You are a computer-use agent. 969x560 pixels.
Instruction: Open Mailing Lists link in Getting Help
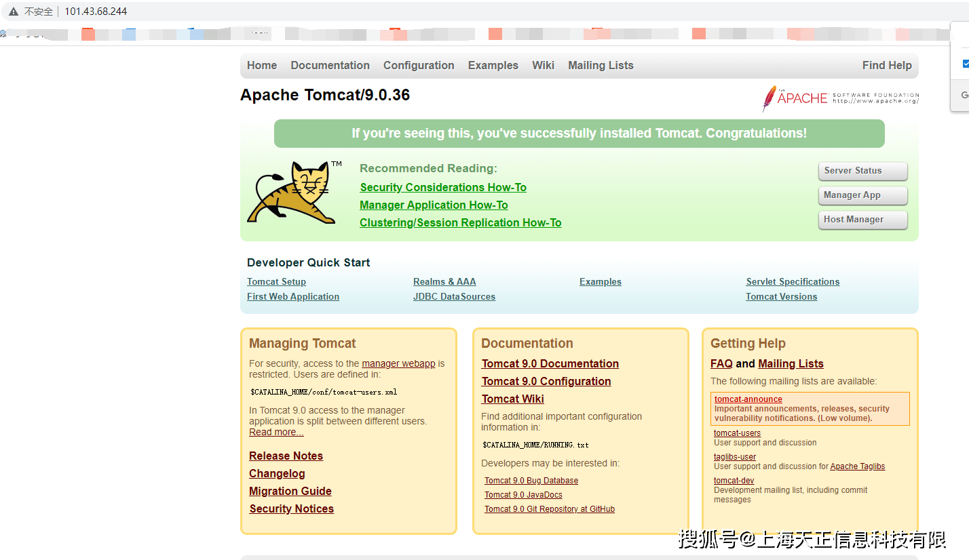pyautogui.click(x=791, y=364)
